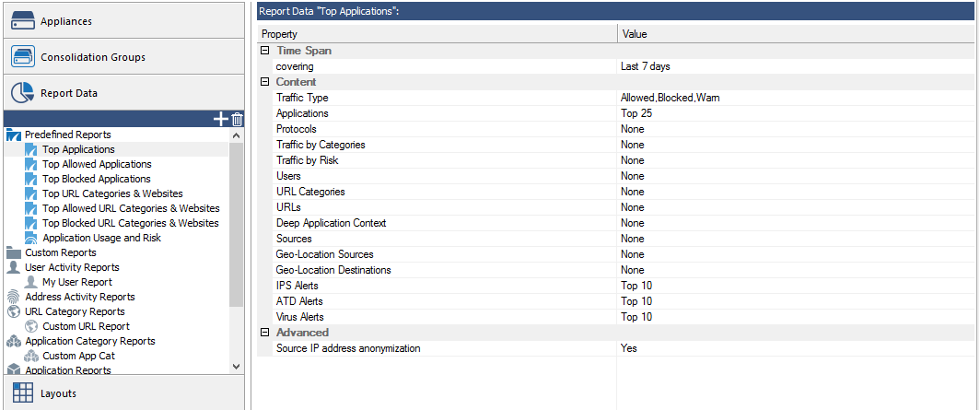This screenshot has height=410, width=980.
Task: Click the Property column header
Action: click(x=437, y=34)
